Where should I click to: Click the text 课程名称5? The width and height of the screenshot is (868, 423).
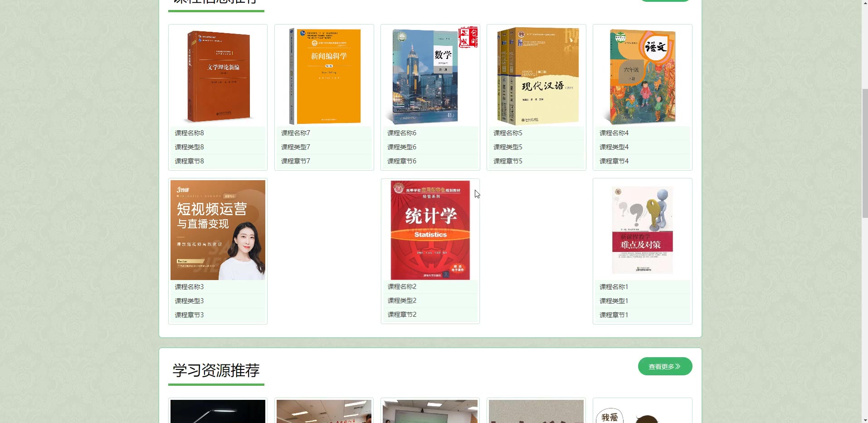click(508, 133)
